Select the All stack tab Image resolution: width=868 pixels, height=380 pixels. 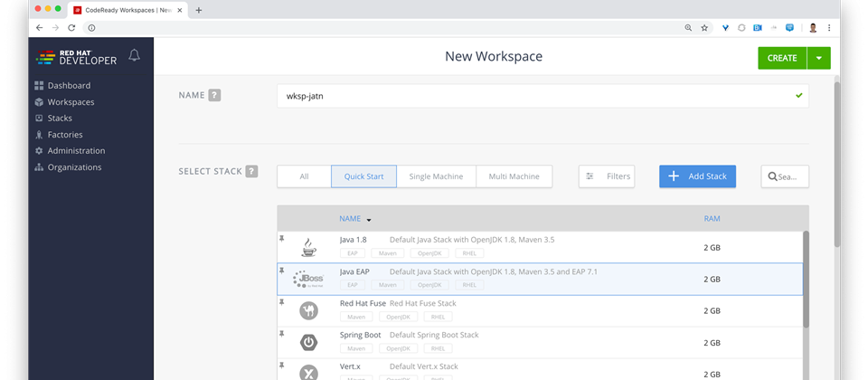(x=304, y=176)
